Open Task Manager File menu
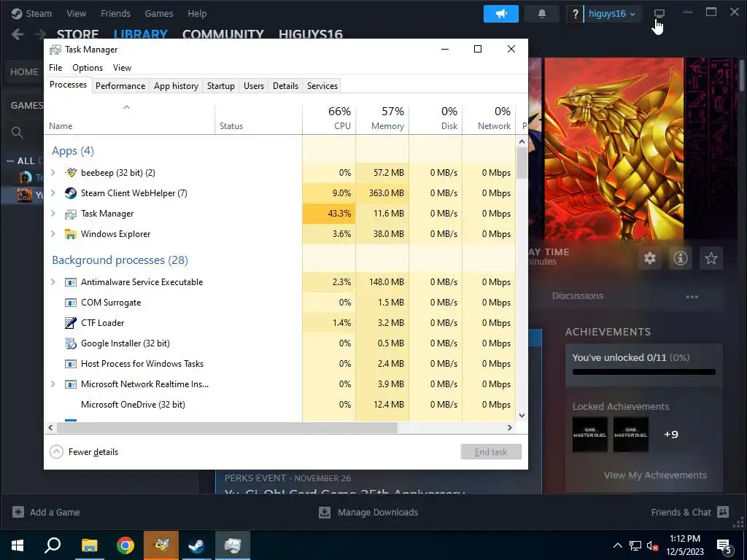The width and height of the screenshot is (747, 560). click(x=55, y=68)
